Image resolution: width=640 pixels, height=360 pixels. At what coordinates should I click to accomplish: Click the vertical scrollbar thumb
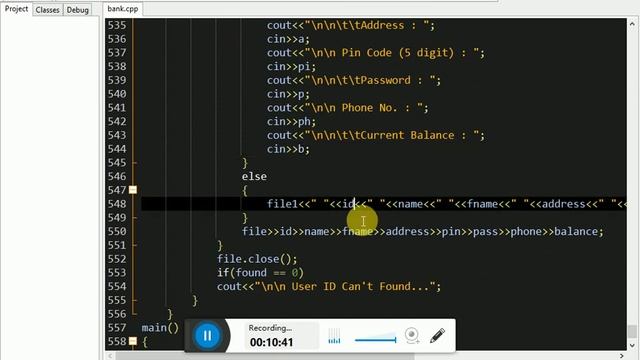pos(632,331)
